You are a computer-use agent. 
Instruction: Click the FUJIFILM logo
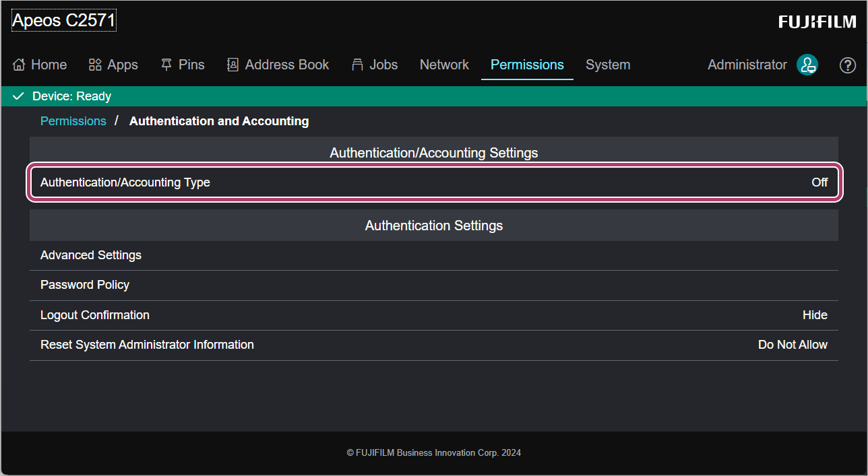817,22
